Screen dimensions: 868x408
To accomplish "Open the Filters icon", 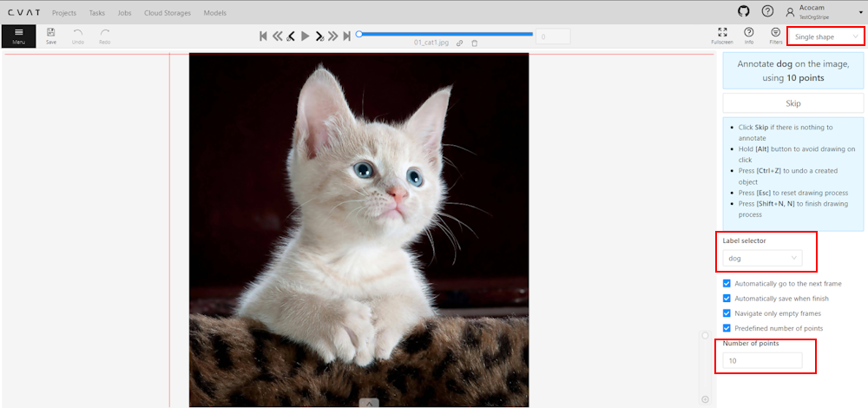I will tap(775, 36).
